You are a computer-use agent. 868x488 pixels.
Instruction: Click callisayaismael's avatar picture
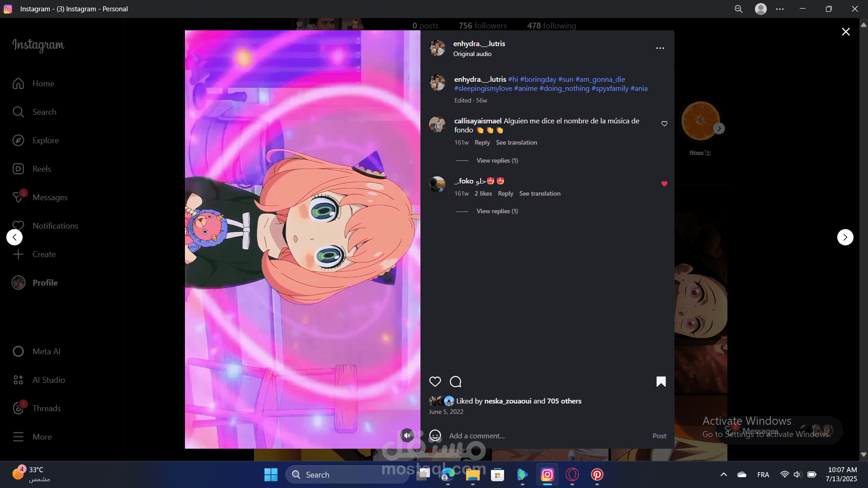click(x=437, y=124)
